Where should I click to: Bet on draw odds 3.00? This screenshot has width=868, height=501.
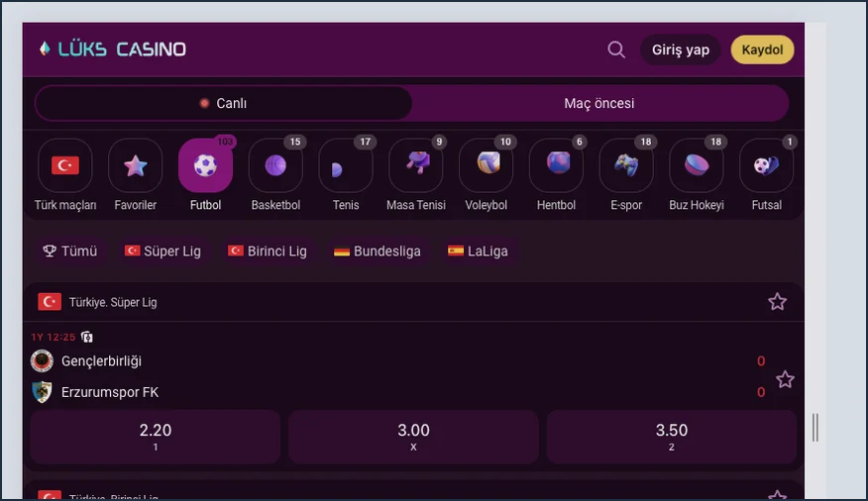[x=413, y=437]
